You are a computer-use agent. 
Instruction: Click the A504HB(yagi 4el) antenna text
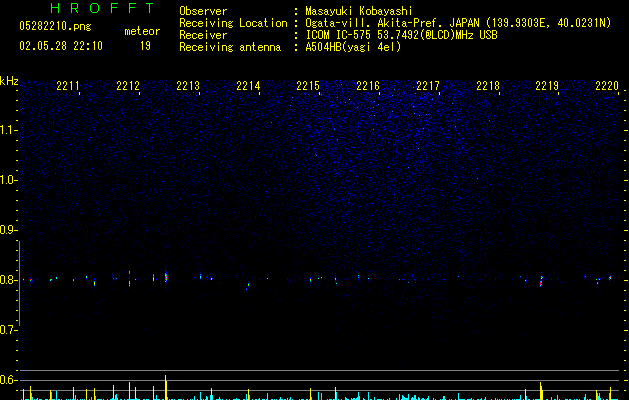coord(353,47)
